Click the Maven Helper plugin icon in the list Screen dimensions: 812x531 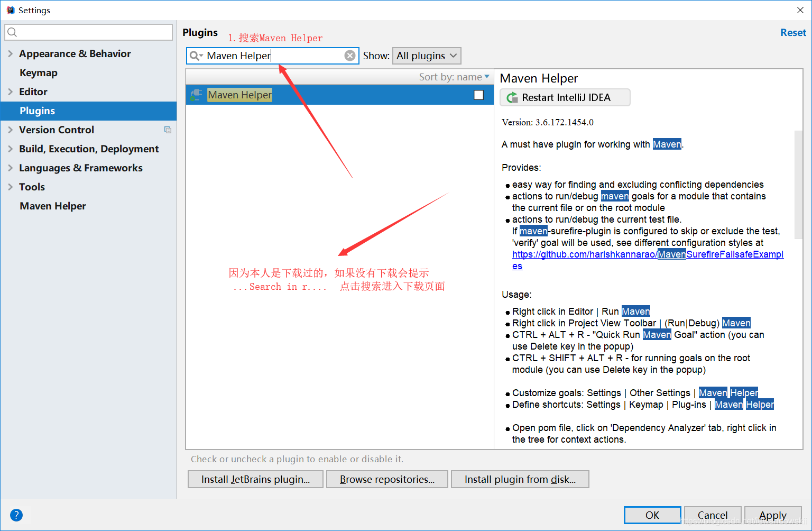coord(196,95)
